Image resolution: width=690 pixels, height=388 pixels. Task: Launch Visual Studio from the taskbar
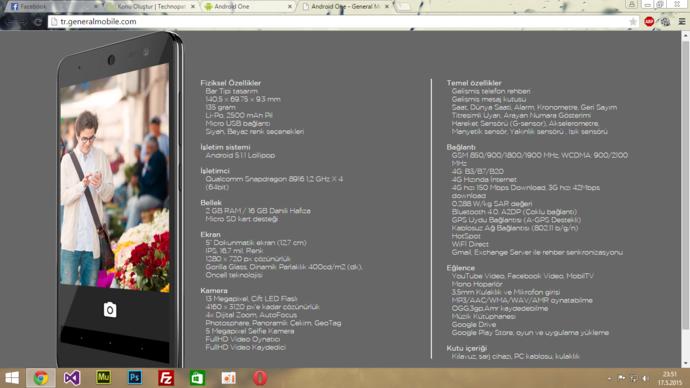(x=72, y=378)
